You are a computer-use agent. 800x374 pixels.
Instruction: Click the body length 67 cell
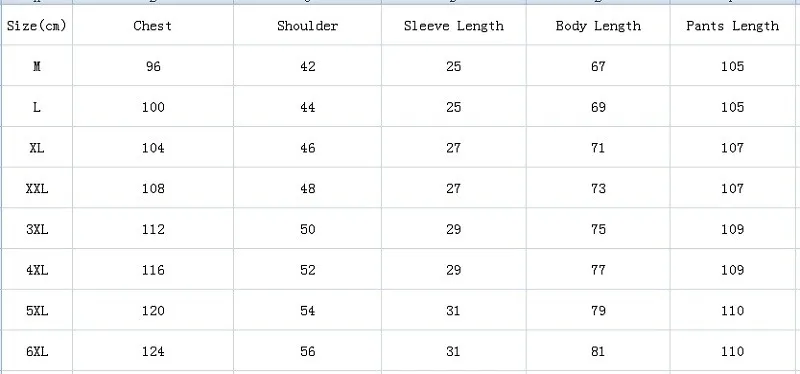(598, 65)
